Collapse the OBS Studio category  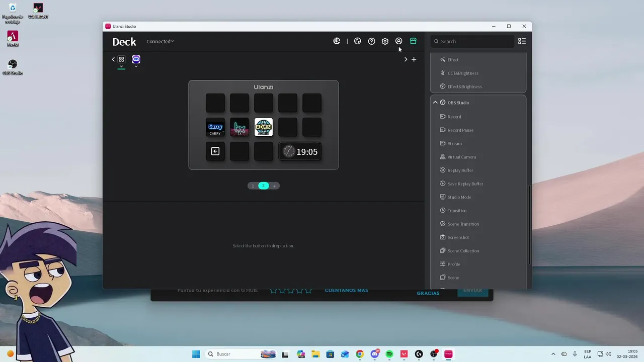[x=435, y=103]
